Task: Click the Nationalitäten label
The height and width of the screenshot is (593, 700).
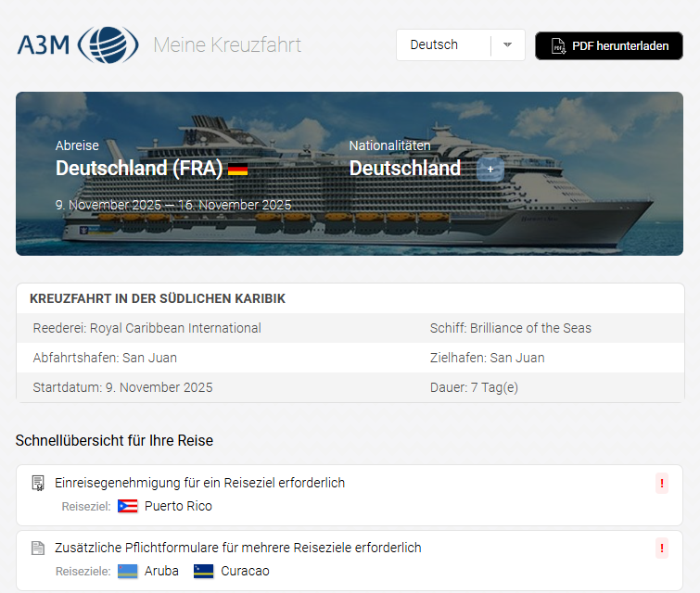Action: click(x=389, y=145)
